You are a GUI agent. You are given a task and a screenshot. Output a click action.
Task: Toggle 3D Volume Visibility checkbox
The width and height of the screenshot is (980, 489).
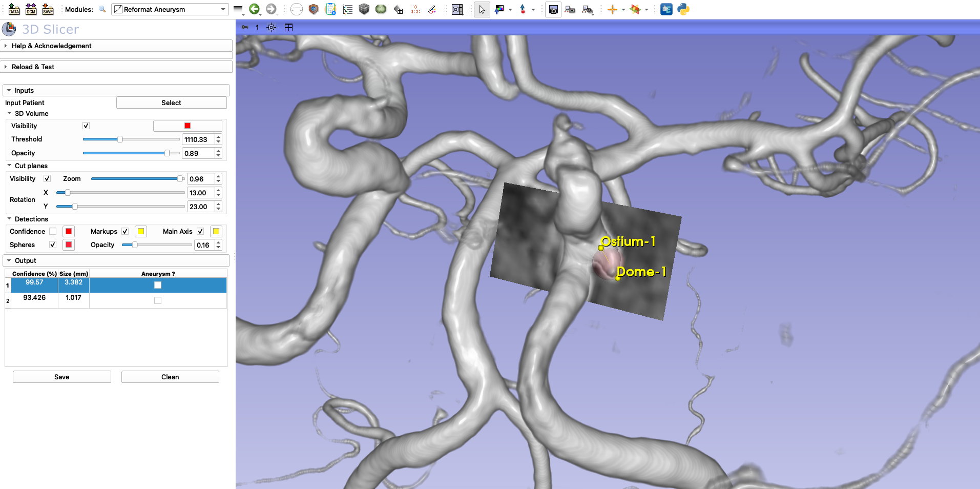[86, 126]
